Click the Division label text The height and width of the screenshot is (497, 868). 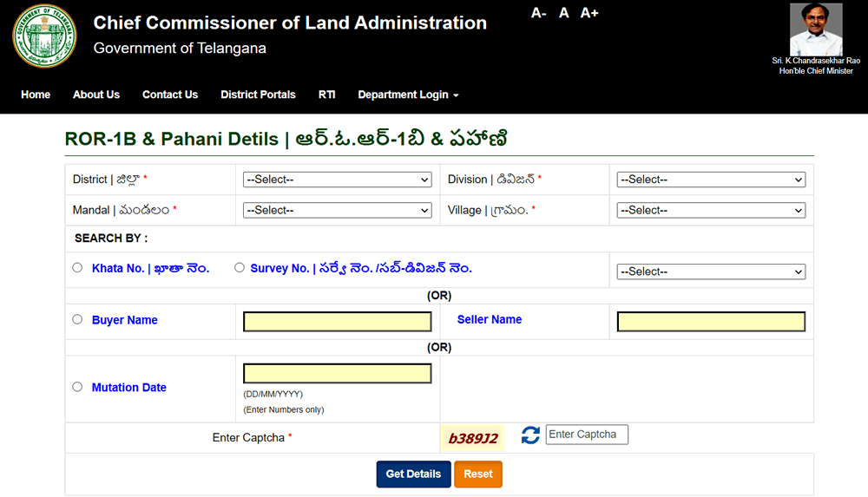(x=495, y=180)
